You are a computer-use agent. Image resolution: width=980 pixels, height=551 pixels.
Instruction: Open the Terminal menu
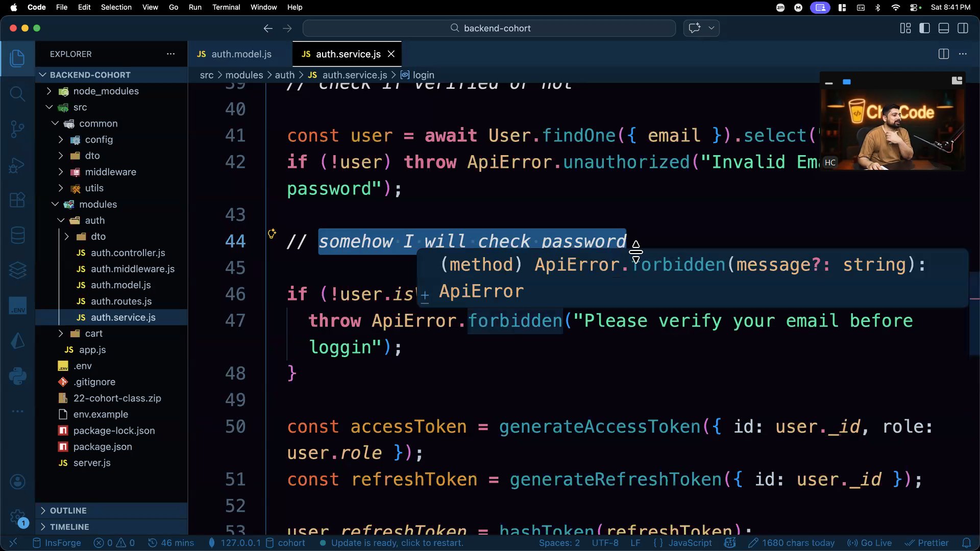point(226,7)
